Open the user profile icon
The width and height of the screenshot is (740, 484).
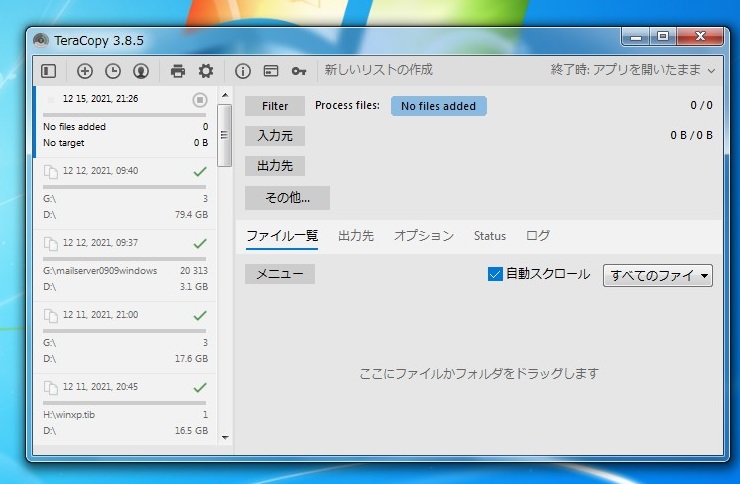coord(141,71)
